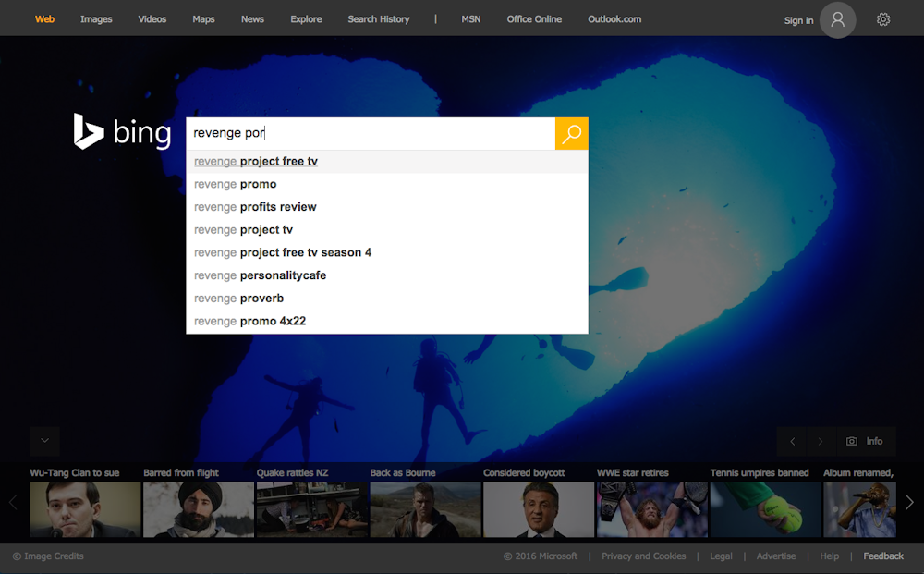
Task: Open the Advertise footer link
Action: coord(775,556)
